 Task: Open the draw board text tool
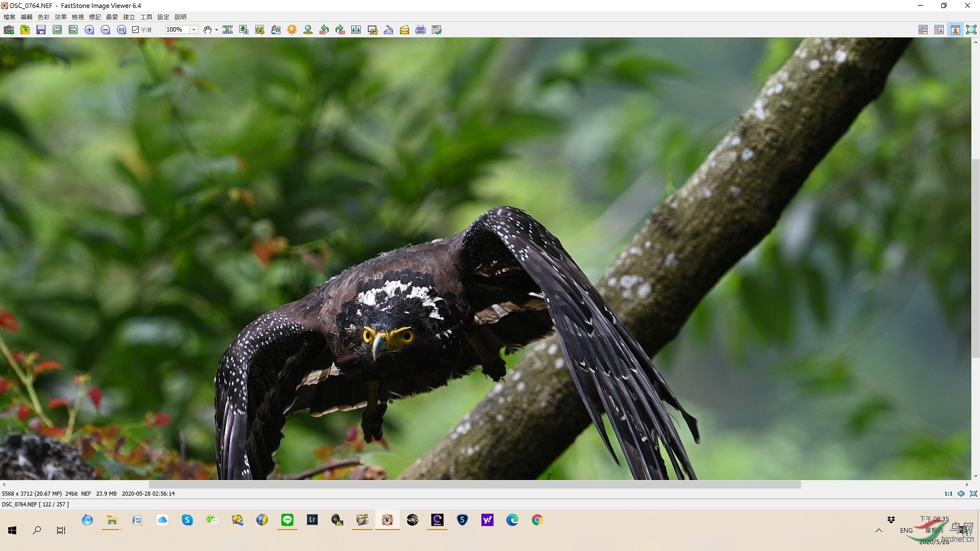(x=276, y=30)
